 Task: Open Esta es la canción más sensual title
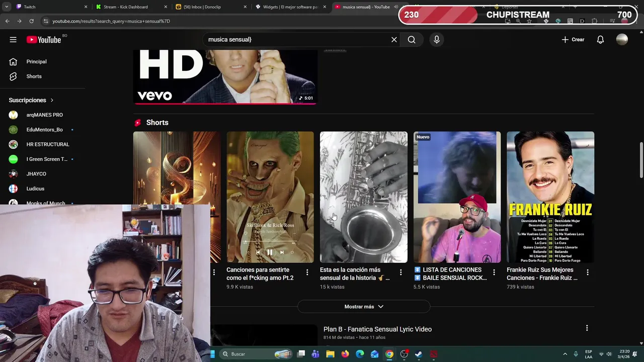point(355,274)
